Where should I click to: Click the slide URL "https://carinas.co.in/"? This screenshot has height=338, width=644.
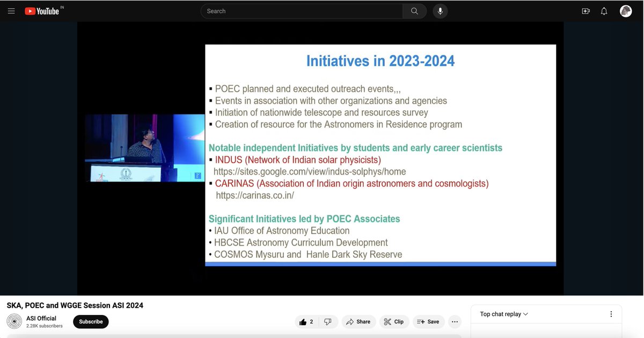[255, 196]
